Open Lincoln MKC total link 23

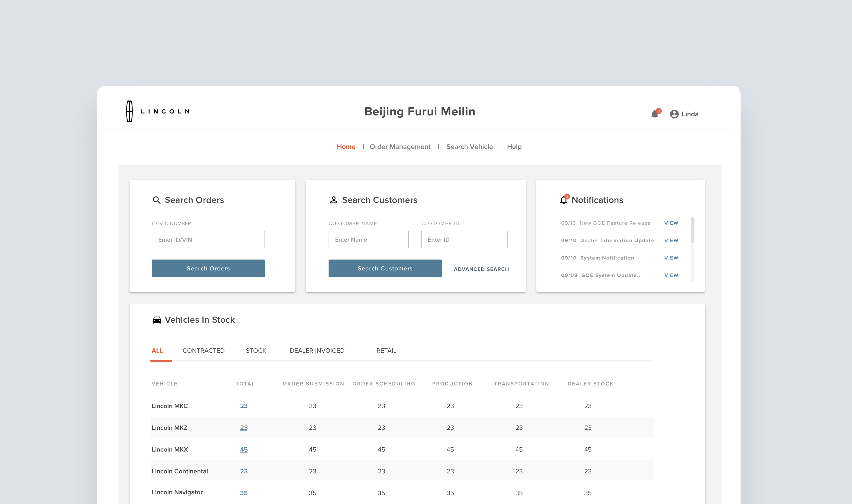pos(244,406)
